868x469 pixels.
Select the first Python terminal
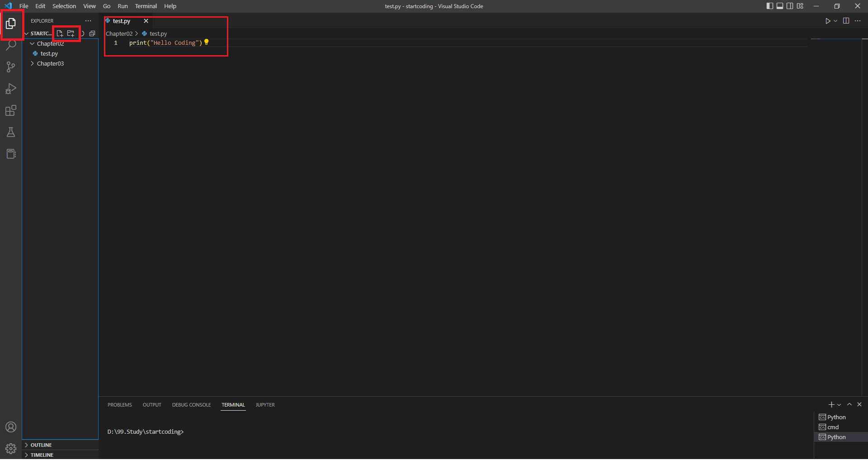click(x=841, y=417)
